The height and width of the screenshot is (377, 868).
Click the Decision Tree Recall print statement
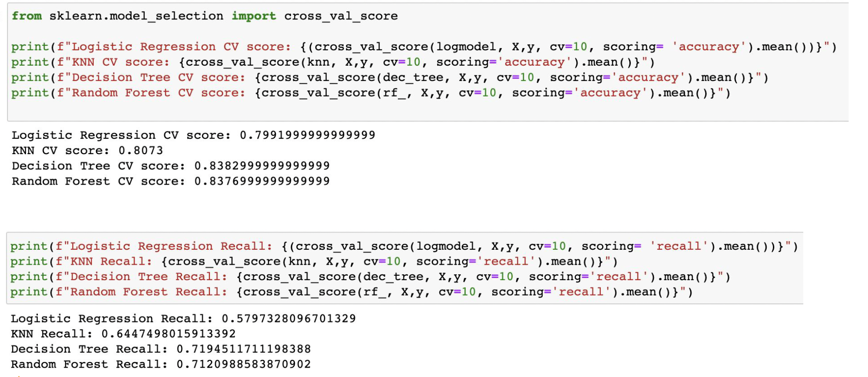[x=371, y=277]
